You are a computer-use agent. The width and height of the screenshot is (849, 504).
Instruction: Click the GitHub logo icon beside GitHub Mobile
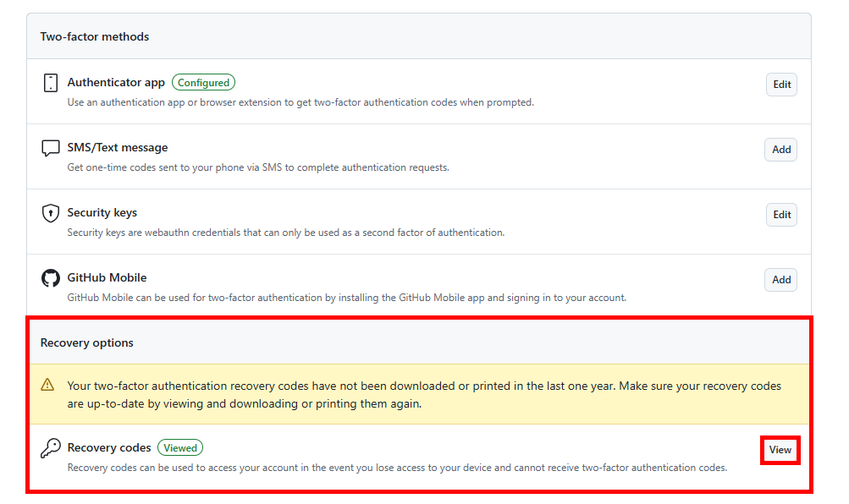point(50,278)
